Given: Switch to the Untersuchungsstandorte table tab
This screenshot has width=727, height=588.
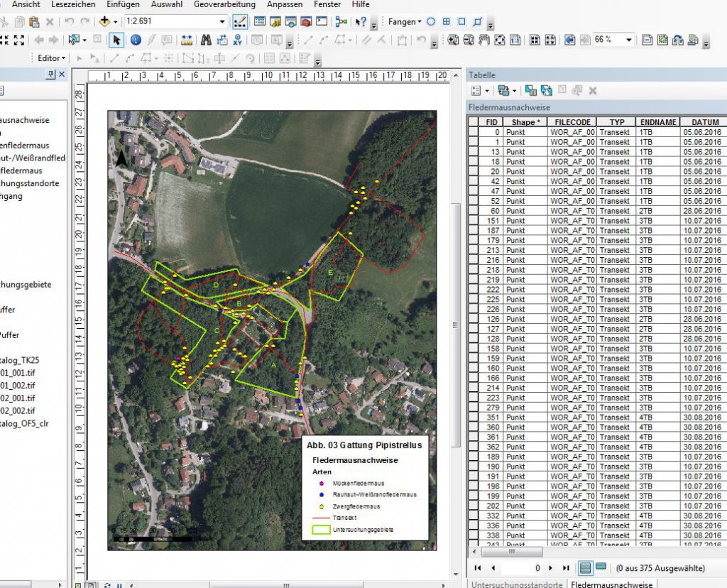Looking at the screenshot, I should [x=517, y=584].
